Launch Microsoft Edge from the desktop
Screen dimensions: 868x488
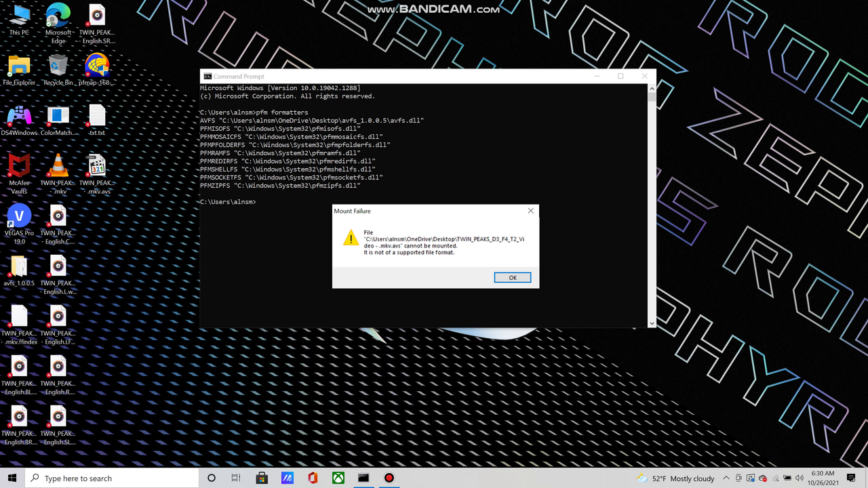click(x=58, y=22)
